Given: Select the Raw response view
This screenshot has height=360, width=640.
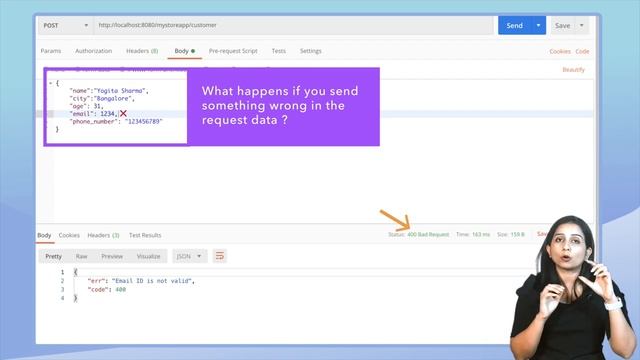Looking at the screenshot, I should (x=82, y=256).
